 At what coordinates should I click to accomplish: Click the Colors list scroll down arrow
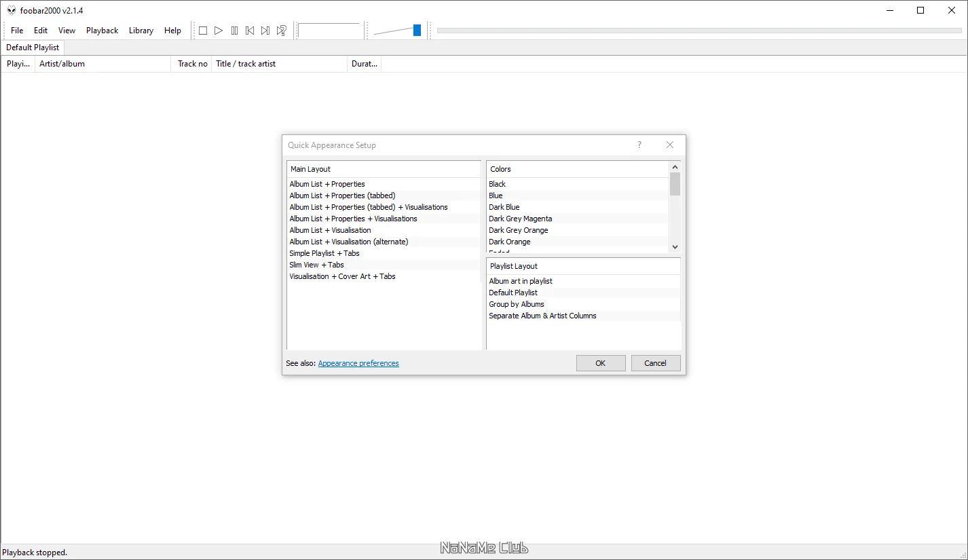click(x=675, y=247)
